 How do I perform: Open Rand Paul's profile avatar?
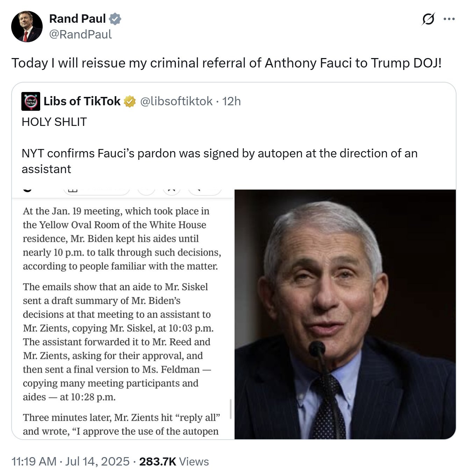click(x=27, y=27)
